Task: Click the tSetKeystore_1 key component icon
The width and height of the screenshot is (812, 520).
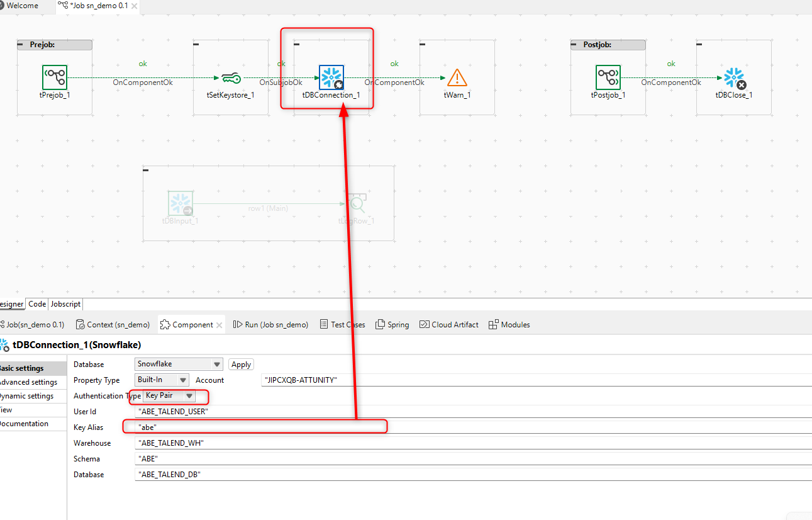Action: 231,77
